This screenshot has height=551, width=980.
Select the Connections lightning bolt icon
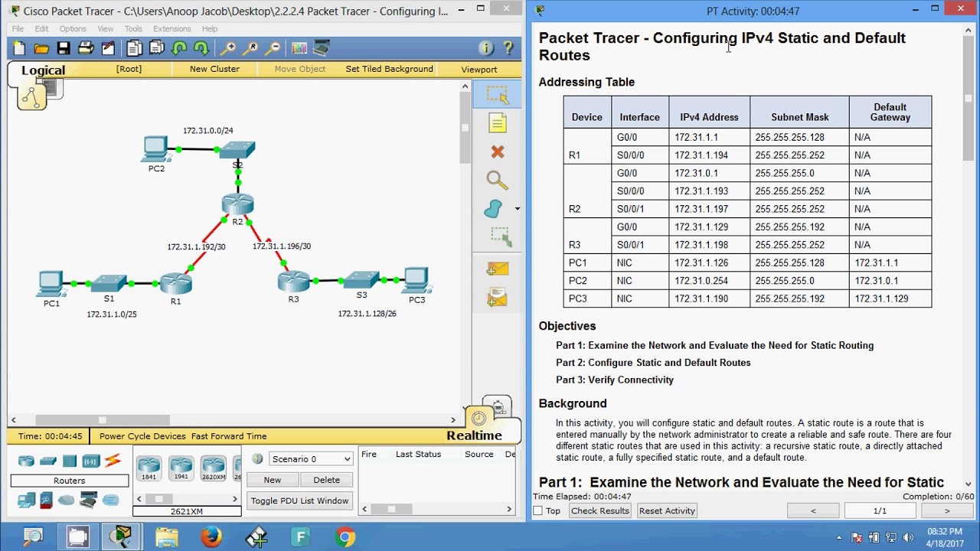point(113,461)
